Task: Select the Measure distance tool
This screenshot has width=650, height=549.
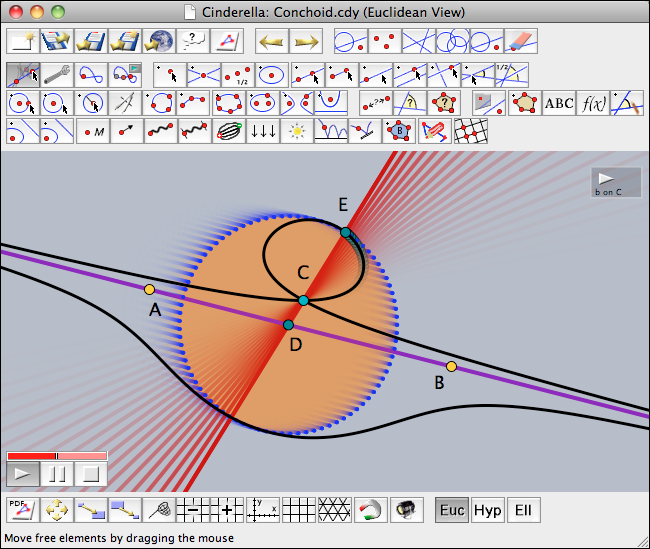Action: [x=376, y=103]
